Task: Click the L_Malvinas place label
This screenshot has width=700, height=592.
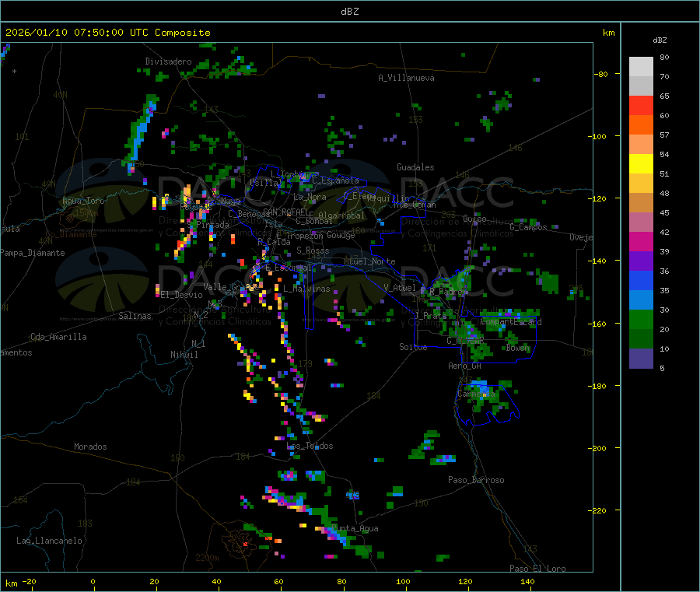Action: click(x=306, y=289)
